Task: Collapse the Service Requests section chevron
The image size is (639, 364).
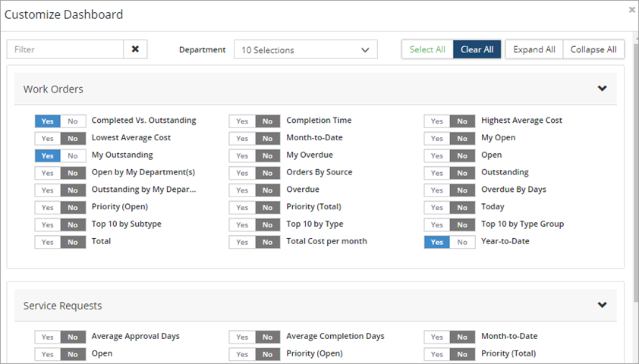Action: (x=602, y=306)
